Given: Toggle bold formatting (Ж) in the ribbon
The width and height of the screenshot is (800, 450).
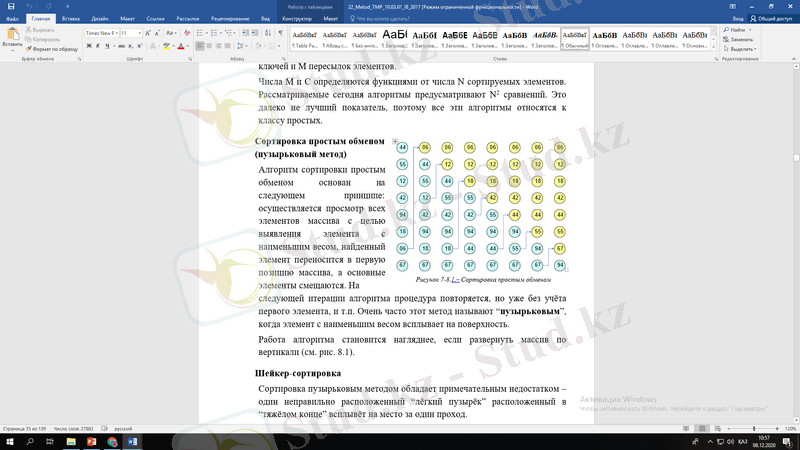Looking at the screenshot, I should (88, 46).
